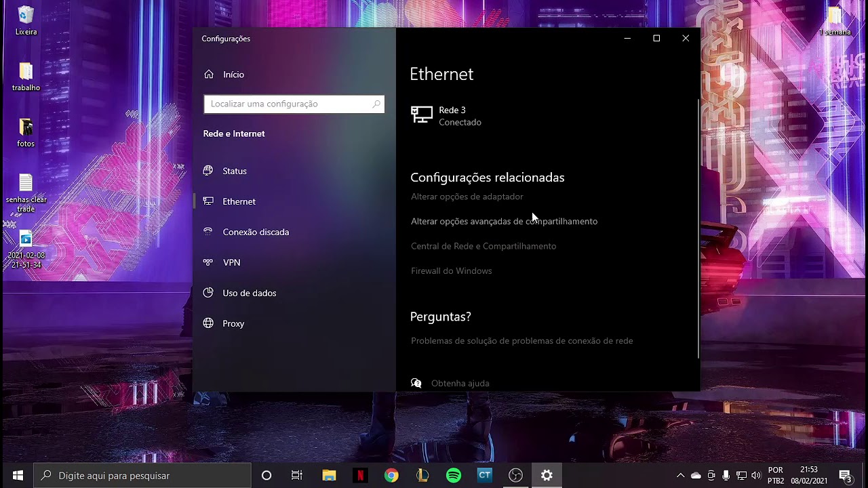Open Task View on taskbar
Image resolution: width=868 pixels, height=488 pixels.
pyautogui.click(x=297, y=476)
